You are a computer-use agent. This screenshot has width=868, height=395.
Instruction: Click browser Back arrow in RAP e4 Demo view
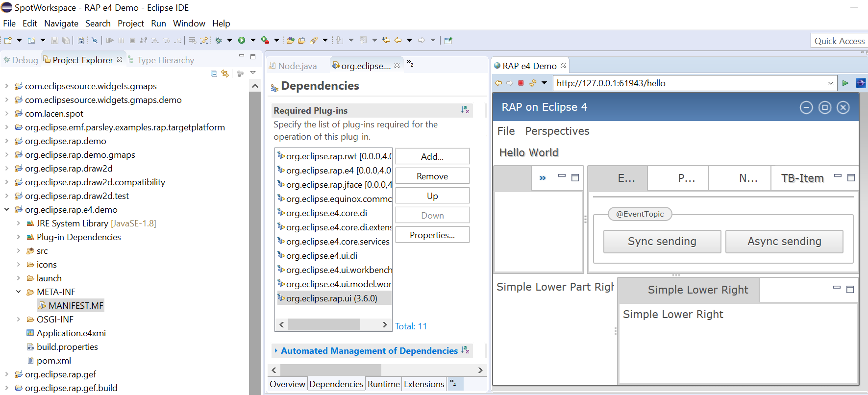pyautogui.click(x=498, y=83)
